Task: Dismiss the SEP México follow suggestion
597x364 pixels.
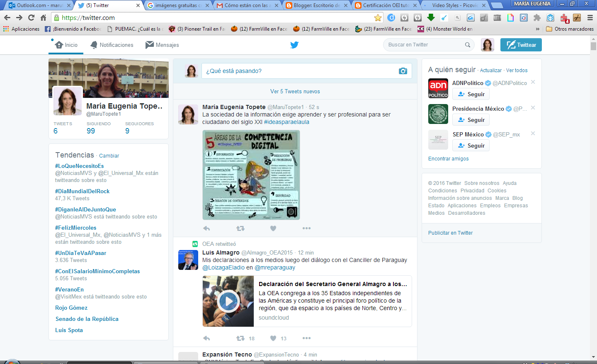Action: pos(533,133)
